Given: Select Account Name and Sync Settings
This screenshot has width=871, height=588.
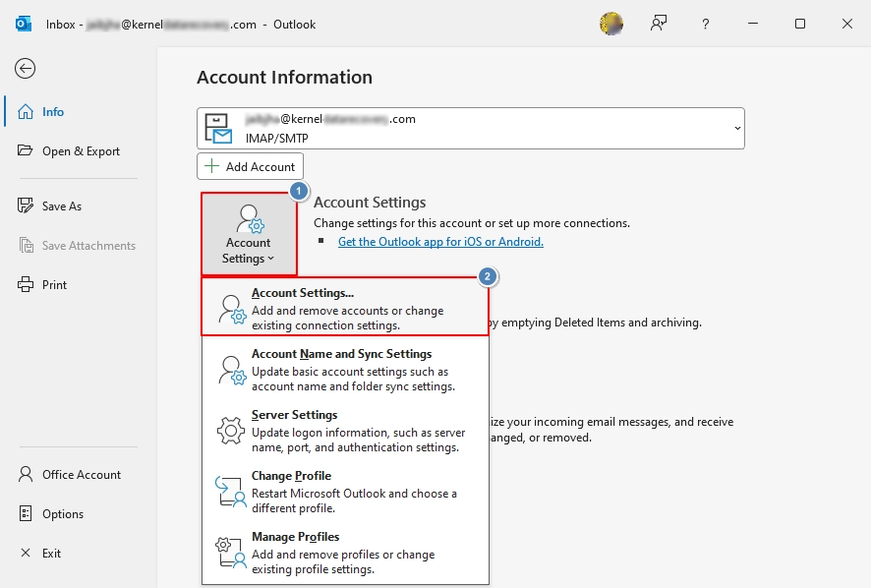Looking at the screenshot, I should point(345,370).
